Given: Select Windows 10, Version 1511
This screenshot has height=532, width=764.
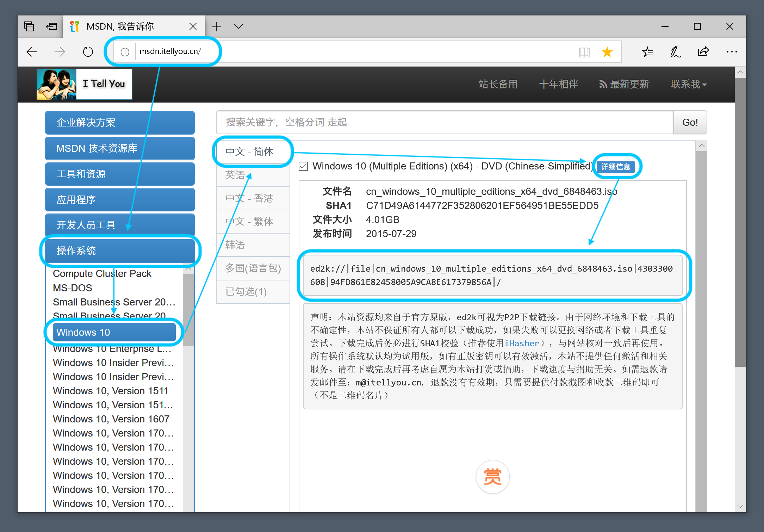Looking at the screenshot, I should pos(111,391).
